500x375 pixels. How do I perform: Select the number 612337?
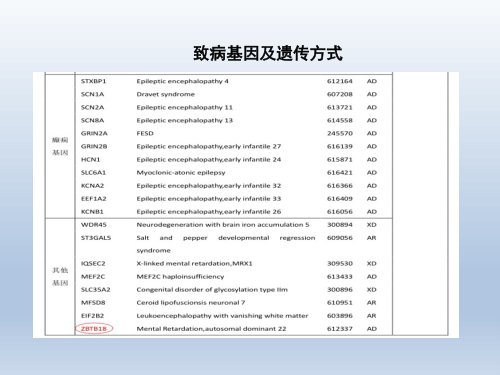click(x=339, y=329)
